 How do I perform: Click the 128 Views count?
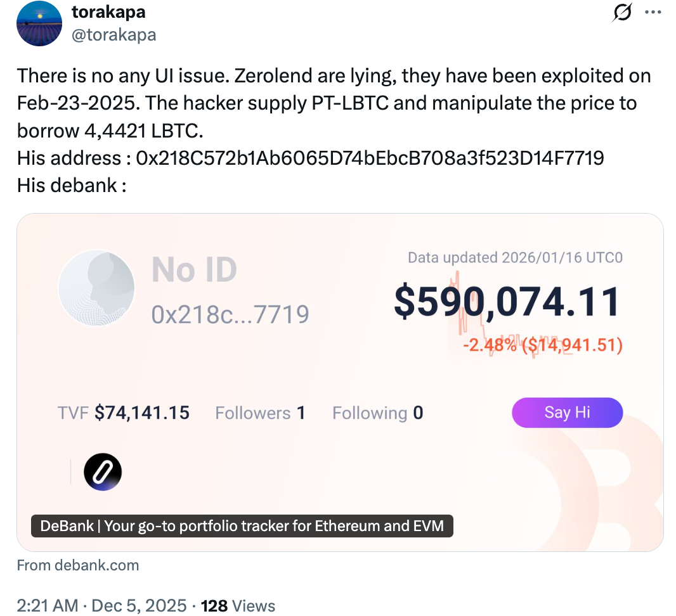coord(238,606)
